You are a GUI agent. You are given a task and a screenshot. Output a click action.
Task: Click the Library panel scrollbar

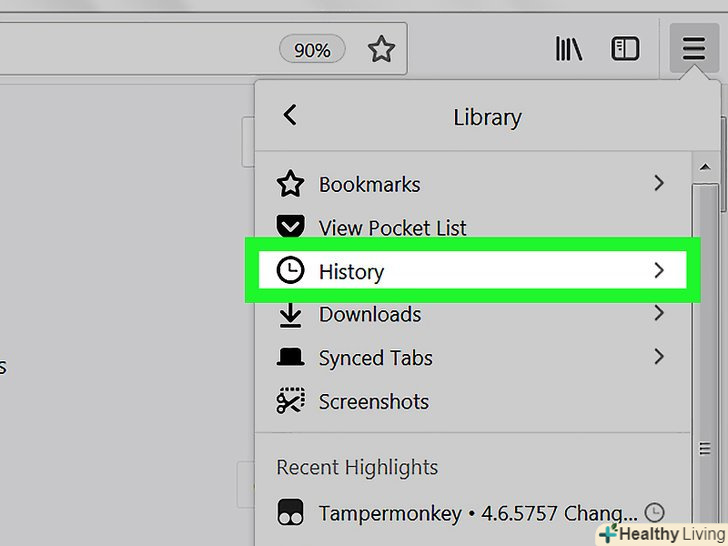pos(706,300)
